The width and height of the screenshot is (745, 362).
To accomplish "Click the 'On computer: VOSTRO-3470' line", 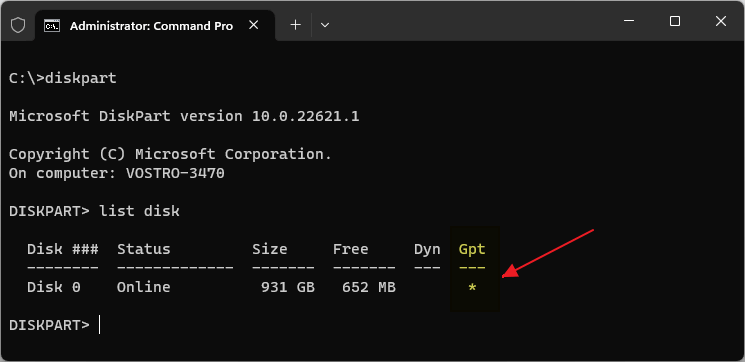I will [116, 173].
